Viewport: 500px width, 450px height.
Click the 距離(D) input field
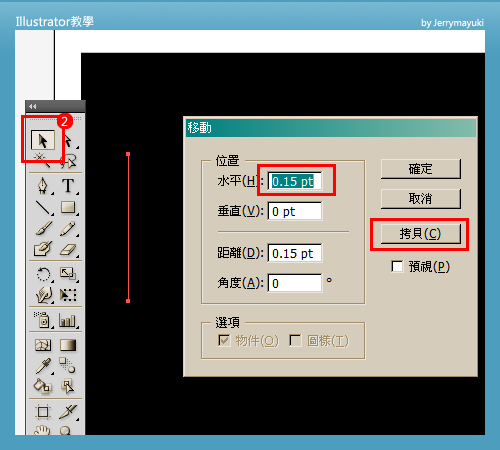tap(295, 253)
